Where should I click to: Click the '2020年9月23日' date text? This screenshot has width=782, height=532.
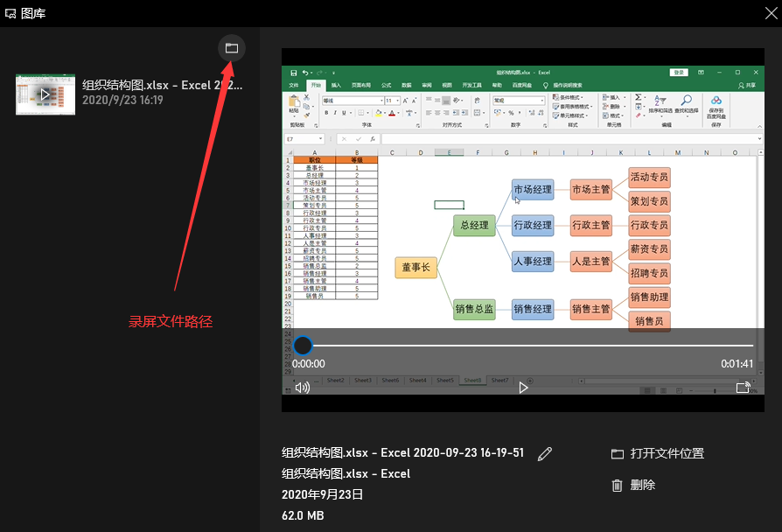323,494
